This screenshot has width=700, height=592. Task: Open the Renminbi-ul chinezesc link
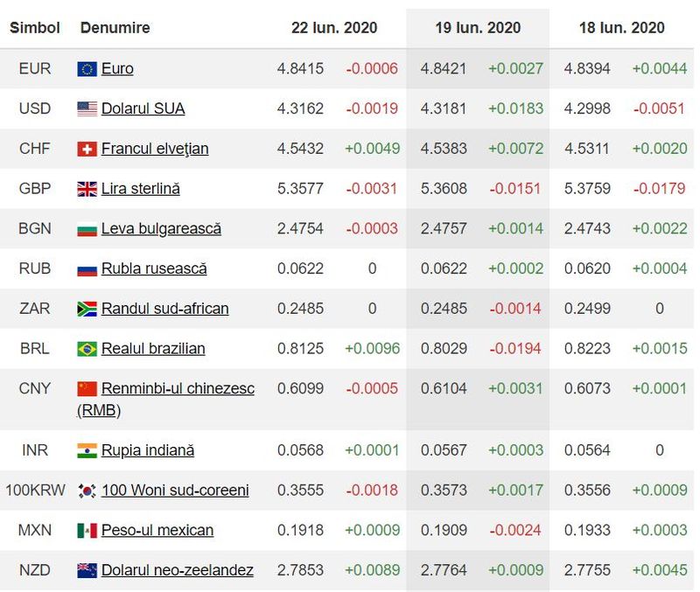coord(178,388)
